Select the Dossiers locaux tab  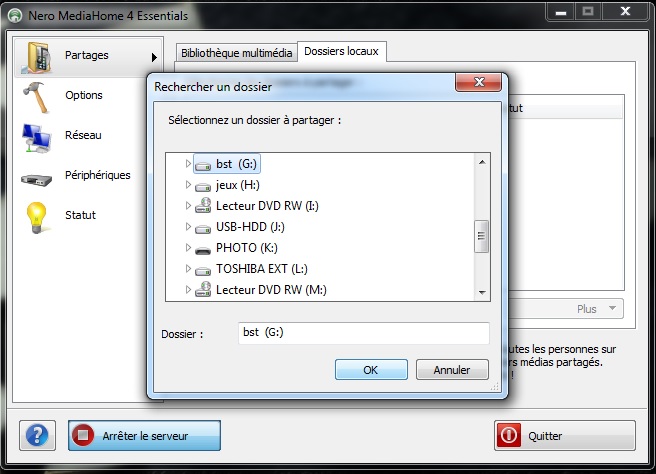(341, 51)
